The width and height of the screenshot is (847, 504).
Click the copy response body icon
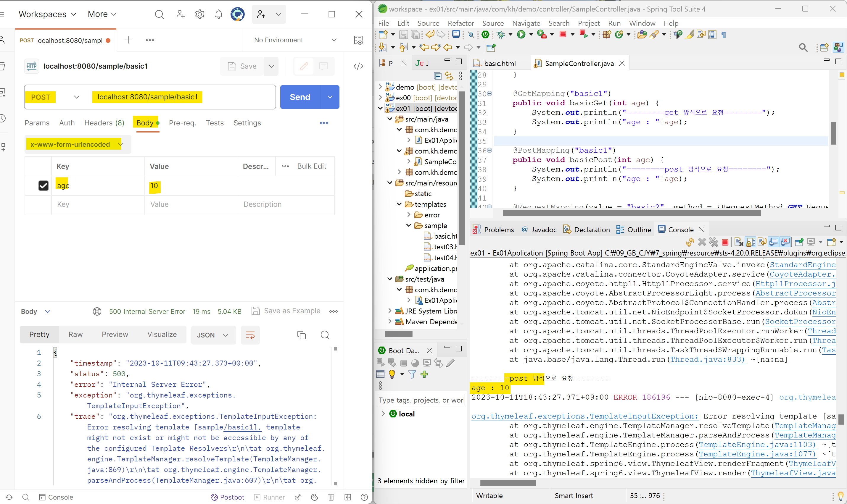(301, 335)
